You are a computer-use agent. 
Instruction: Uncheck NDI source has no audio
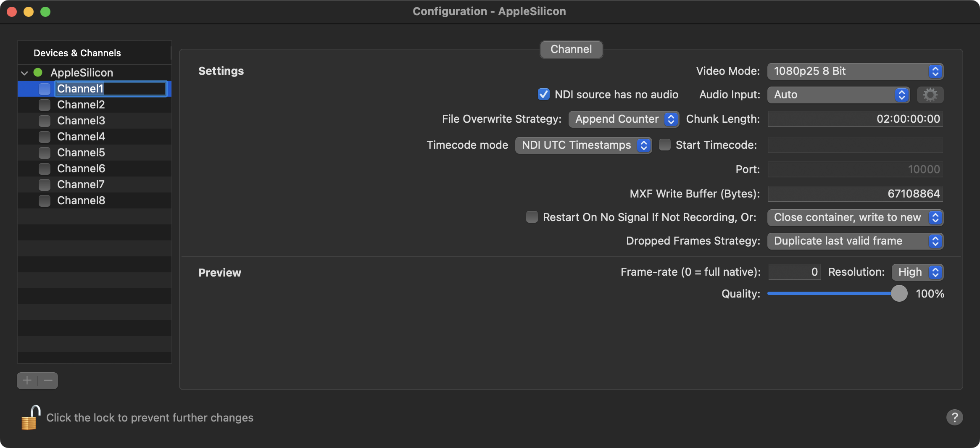click(544, 94)
